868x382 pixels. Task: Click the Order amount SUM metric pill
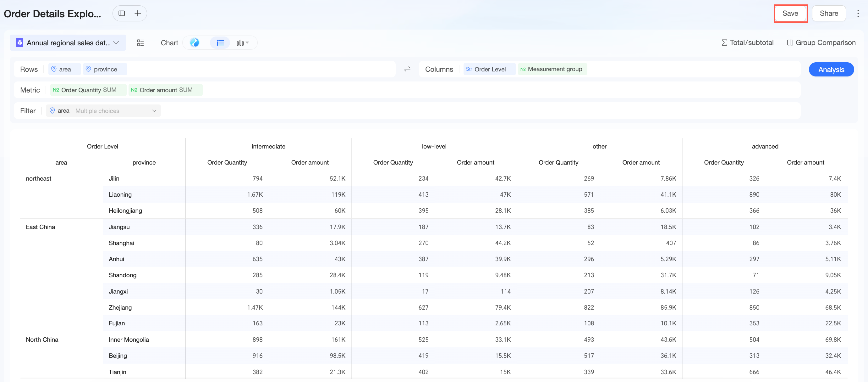(x=165, y=90)
